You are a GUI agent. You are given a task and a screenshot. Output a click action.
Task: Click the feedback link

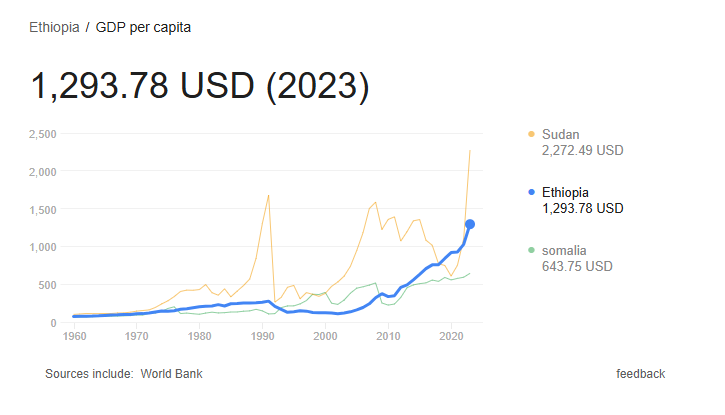point(640,374)
